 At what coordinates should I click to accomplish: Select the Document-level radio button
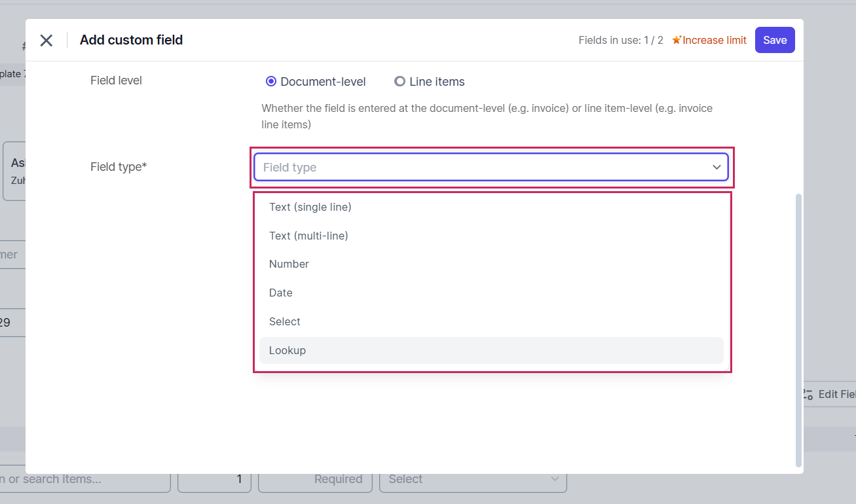coord(271,82)
